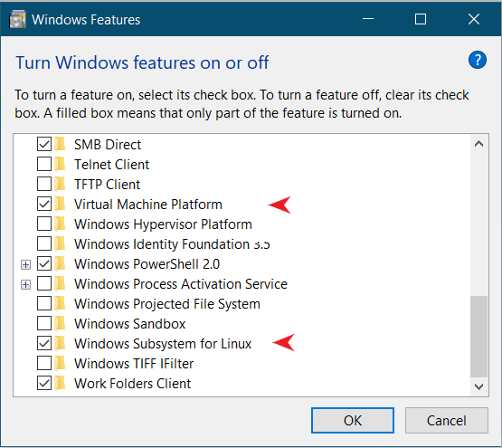This screenshot has width=502, height=448.
Task: Uncheck Windows Subsystem for Linux checkbox
Action: pos(44,343)
